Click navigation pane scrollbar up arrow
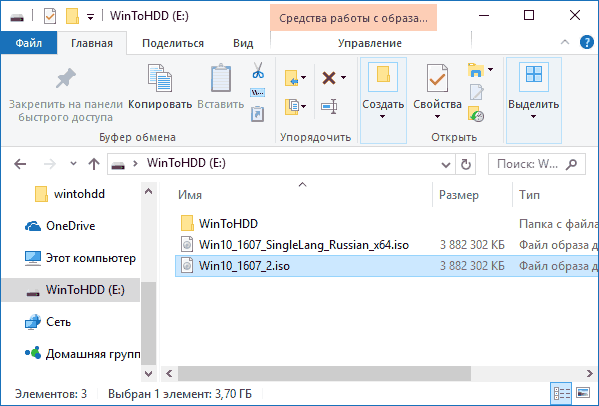Viewport: 599px width, 406px height. click(x=148, y=191)
